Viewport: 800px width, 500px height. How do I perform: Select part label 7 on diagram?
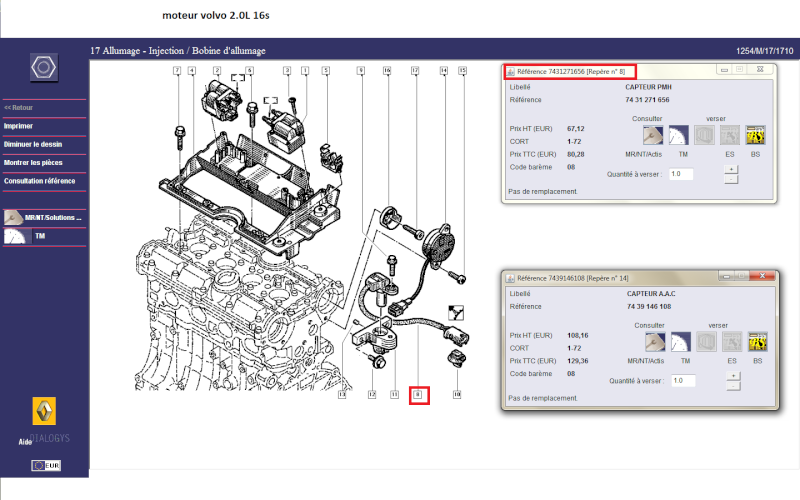coord(177,70)
